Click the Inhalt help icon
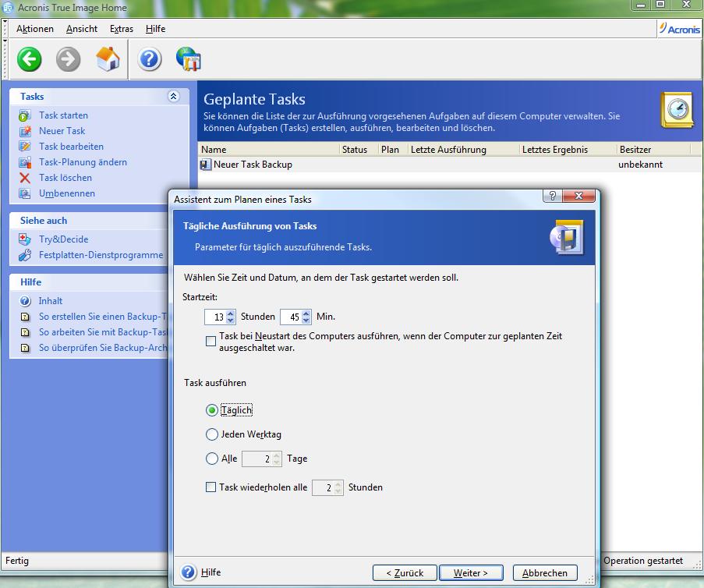The height and width of the screenshot is (588, 704). click(x=26, y=301)
